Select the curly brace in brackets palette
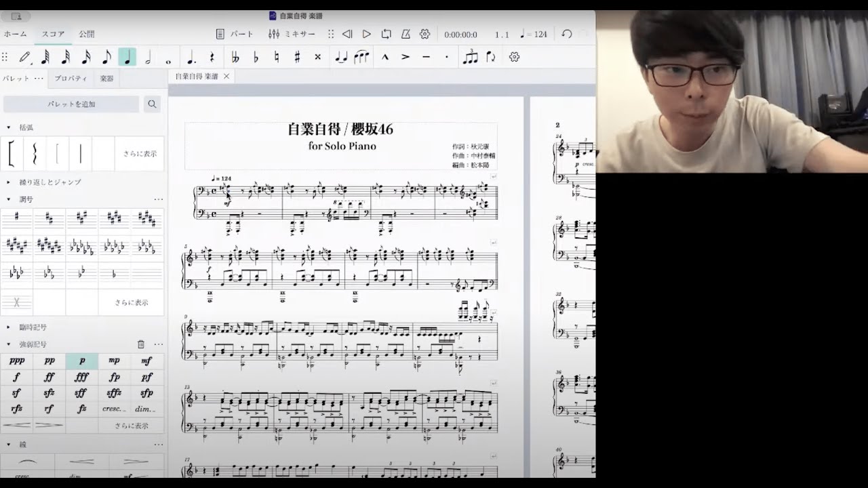Viewport: 868px width, 488px height. tap(35, 154)
